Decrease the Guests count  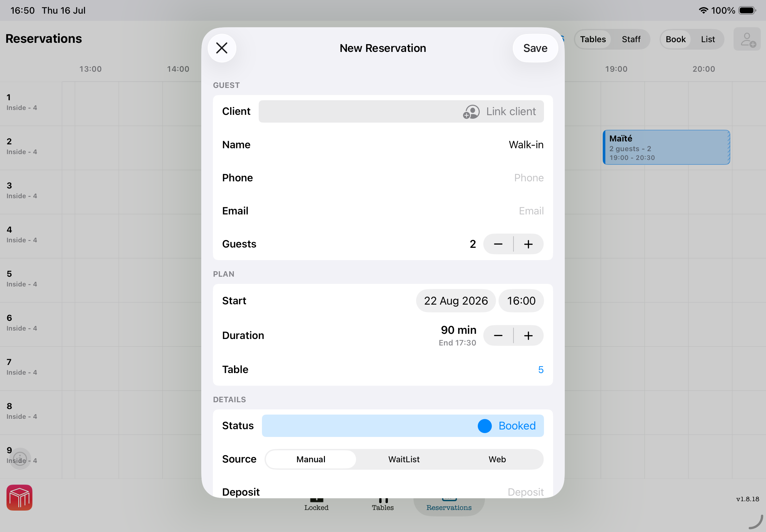coord(498,244)
